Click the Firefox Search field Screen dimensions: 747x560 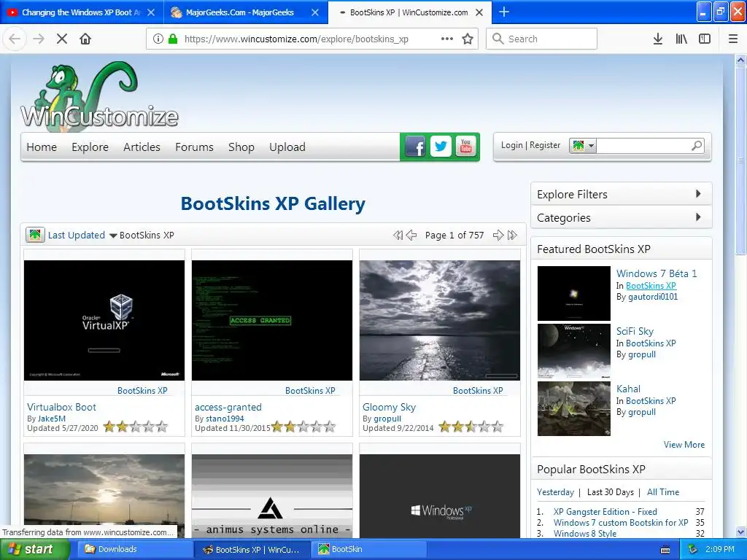point(542,39)
